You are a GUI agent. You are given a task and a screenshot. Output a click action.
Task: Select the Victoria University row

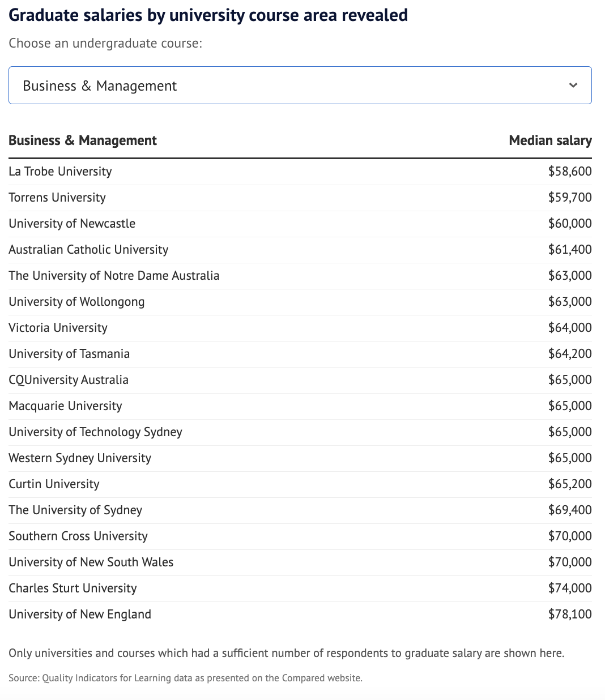click(58, 328)
